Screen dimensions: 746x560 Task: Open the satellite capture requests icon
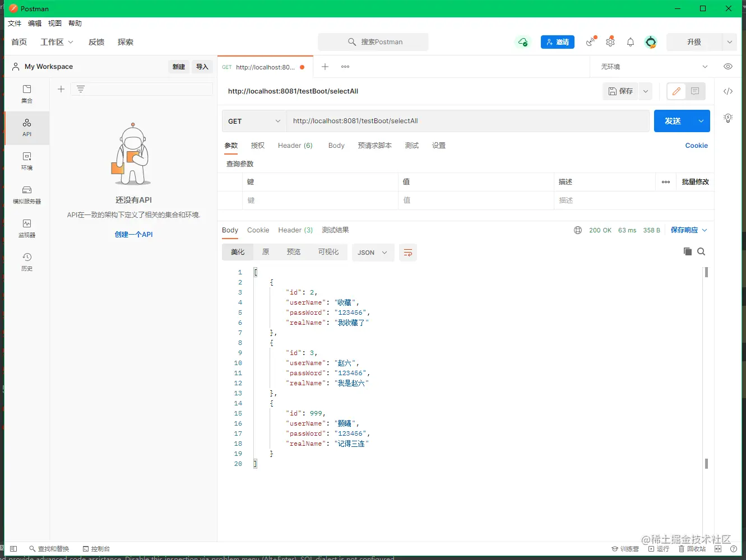click(591, 42)
